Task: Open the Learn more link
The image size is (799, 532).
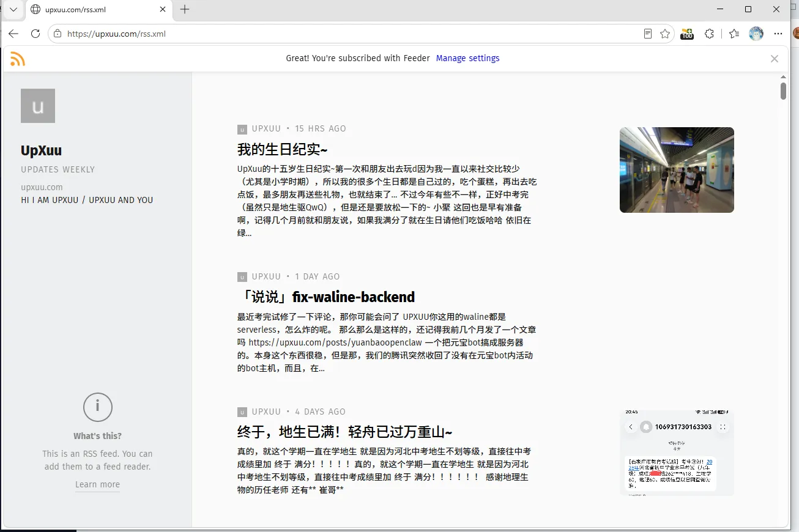Action: point(97,484)
